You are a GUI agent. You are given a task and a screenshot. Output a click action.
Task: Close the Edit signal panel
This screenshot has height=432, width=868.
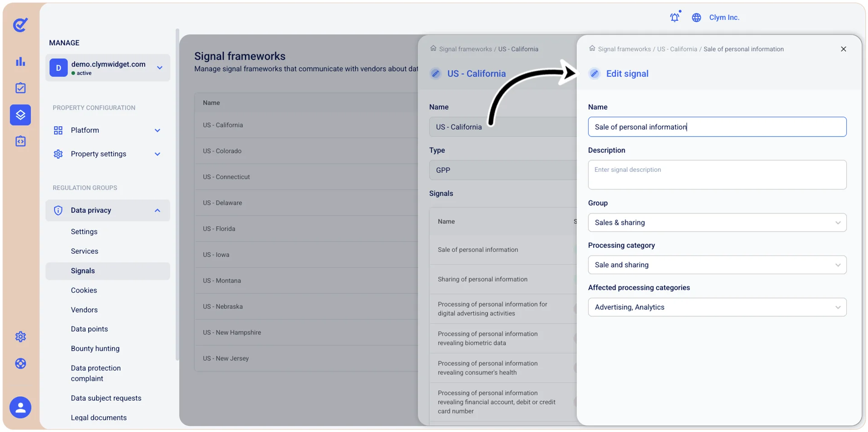(x=843, y=49)
